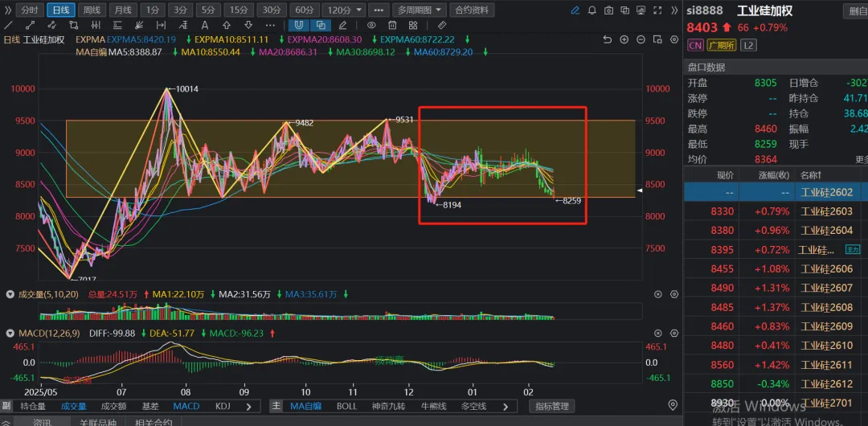Click the duplicate window icon
The width and height of the screenshot is (868, 426).
625,10
